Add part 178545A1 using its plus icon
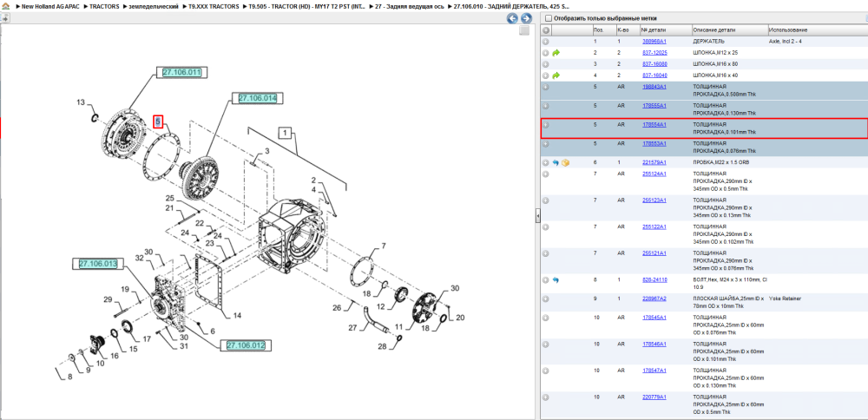The height and width of the screenshot is (420, 868). point(546,318)
